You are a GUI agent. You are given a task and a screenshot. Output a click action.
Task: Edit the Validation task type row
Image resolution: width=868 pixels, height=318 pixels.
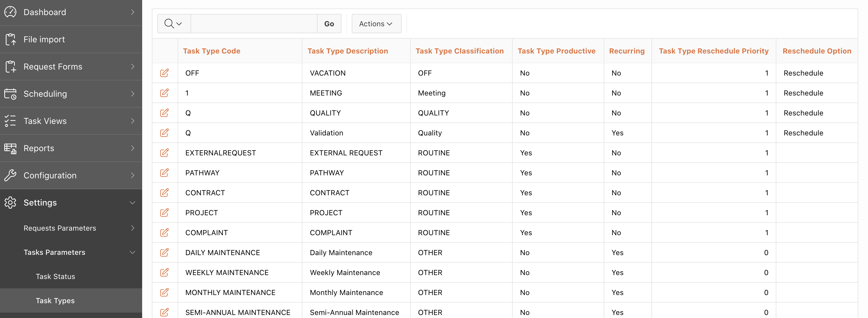(x=165, y=133)
